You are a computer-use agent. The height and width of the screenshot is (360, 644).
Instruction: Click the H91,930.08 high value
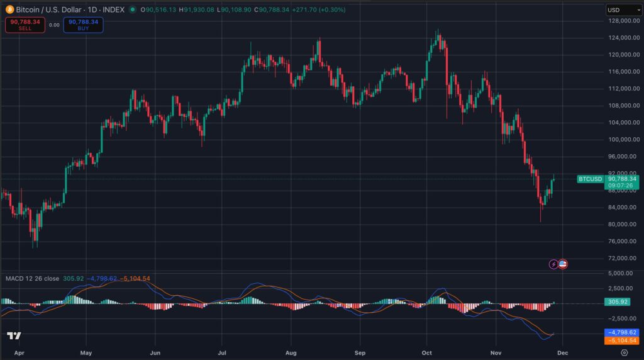point(196,9)
